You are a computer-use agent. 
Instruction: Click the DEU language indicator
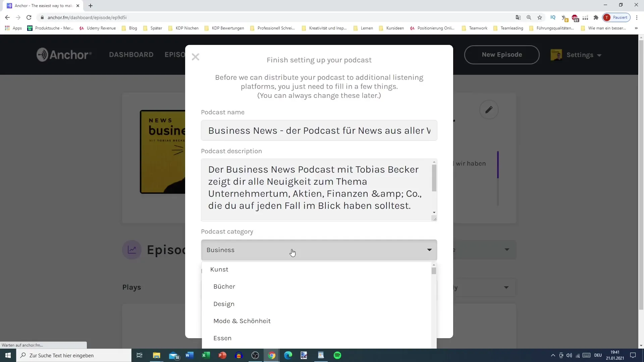tap(598, 355)
